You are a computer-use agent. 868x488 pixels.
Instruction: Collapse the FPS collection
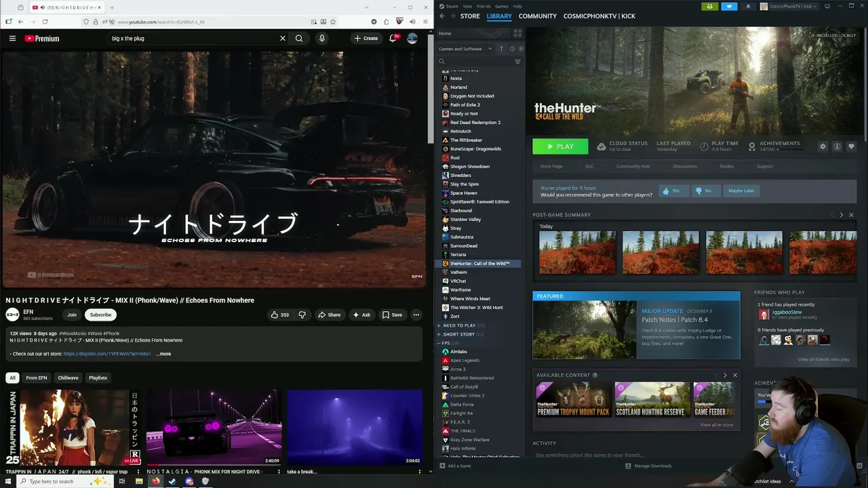(439, 343)
